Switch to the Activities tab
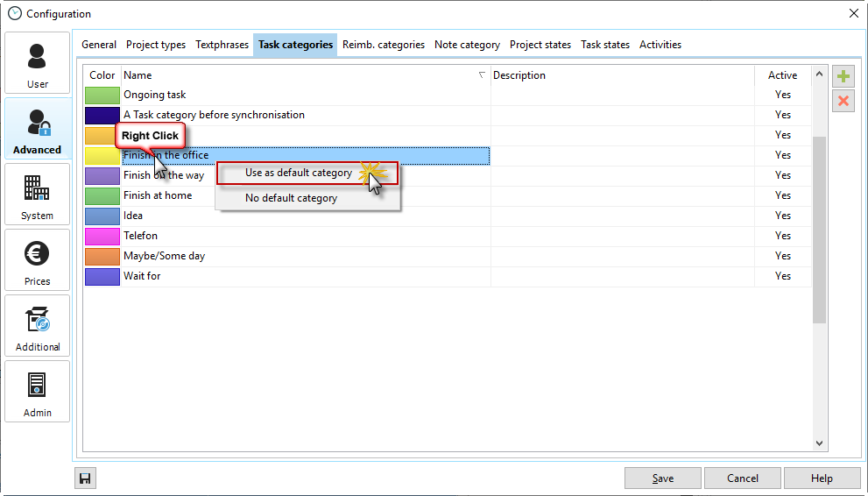The height and width of the screenshot is (496, 868). pos(660,45)
